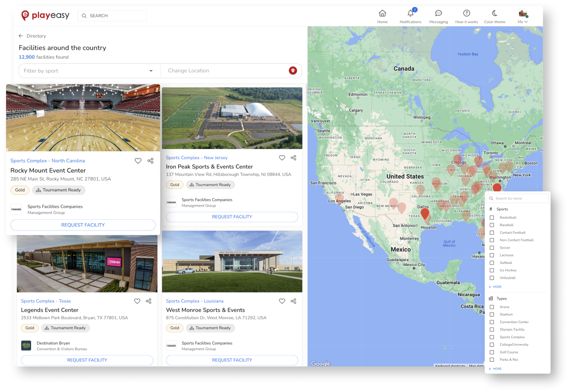This screenshot has height=392, width=569.
Task: Check the Volleyball checkbox
Action: pos(492,278)
